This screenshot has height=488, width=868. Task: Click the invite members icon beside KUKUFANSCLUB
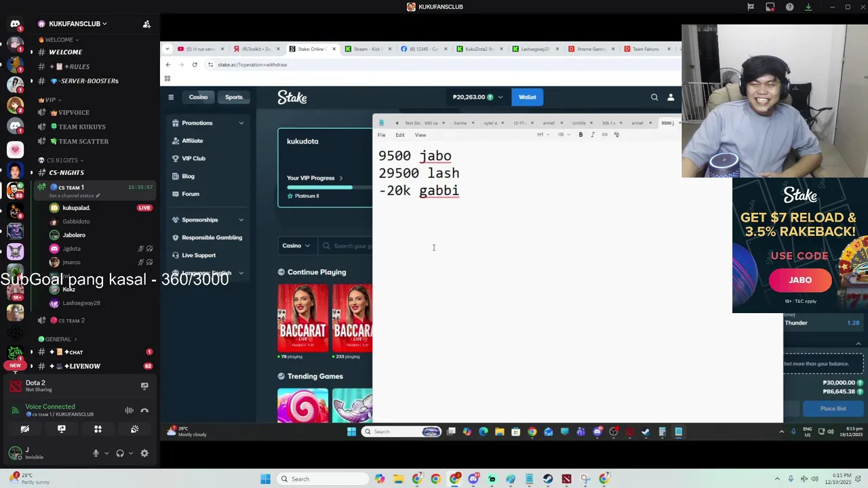point(146,24)
